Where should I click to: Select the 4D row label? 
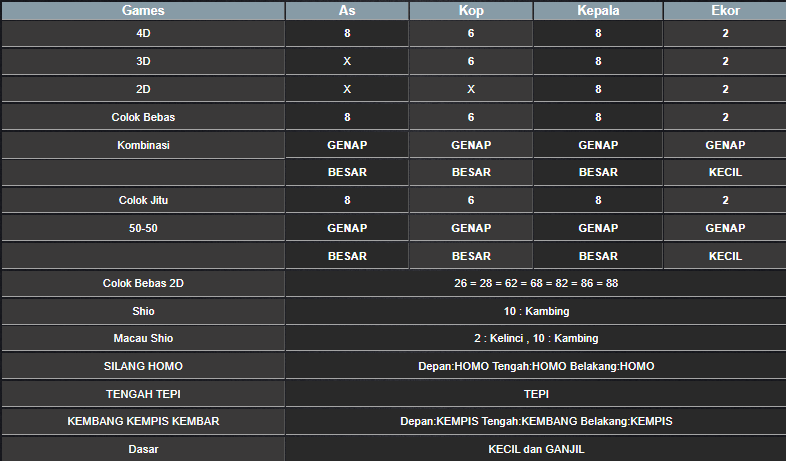click(143, 34)
